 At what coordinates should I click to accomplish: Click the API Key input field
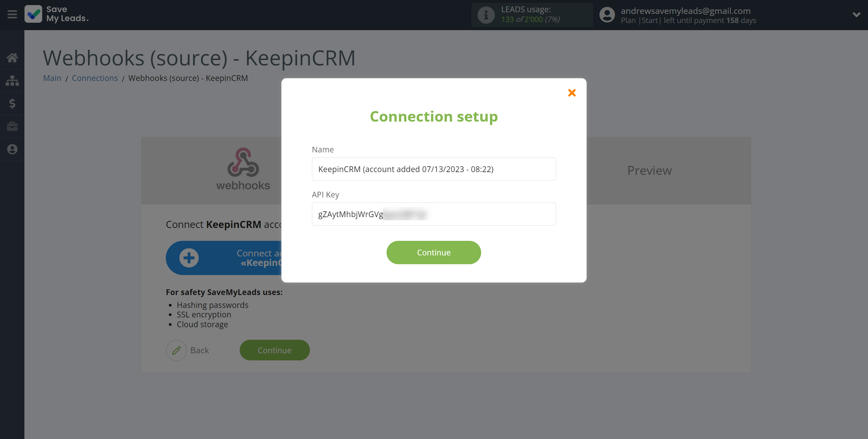coord(434,214)
